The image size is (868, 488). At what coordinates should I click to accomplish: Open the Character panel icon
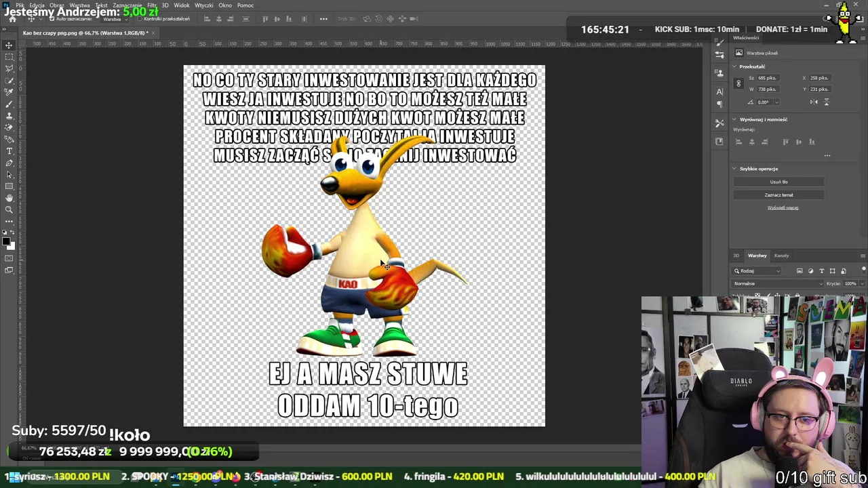(719, 91)
